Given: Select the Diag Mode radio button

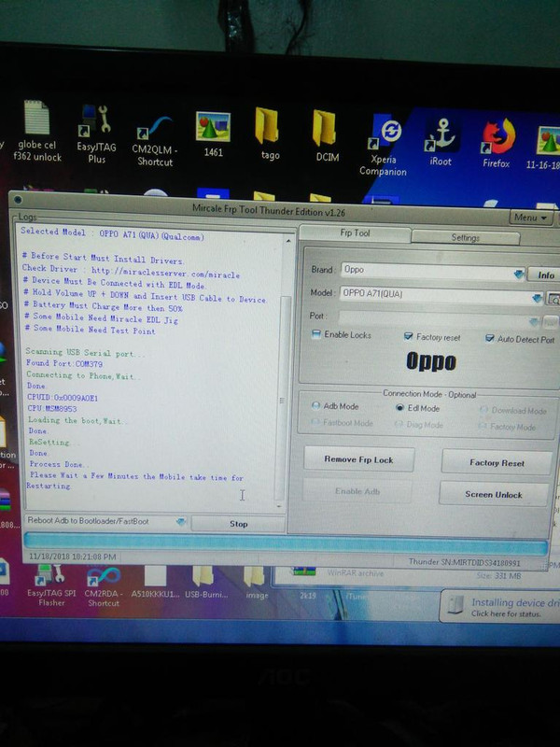Looking at the screenshot, I should [x=399, y=424].
